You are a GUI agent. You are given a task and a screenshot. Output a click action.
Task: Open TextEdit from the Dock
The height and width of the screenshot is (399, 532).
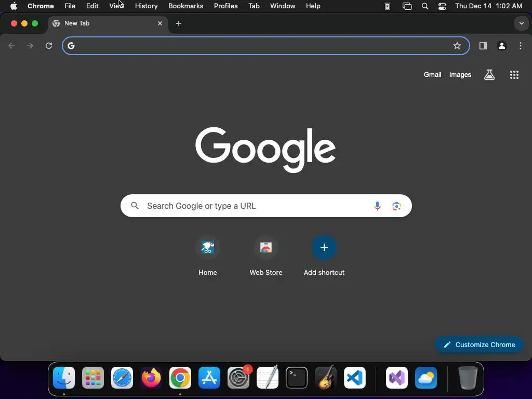click(268, 378)
